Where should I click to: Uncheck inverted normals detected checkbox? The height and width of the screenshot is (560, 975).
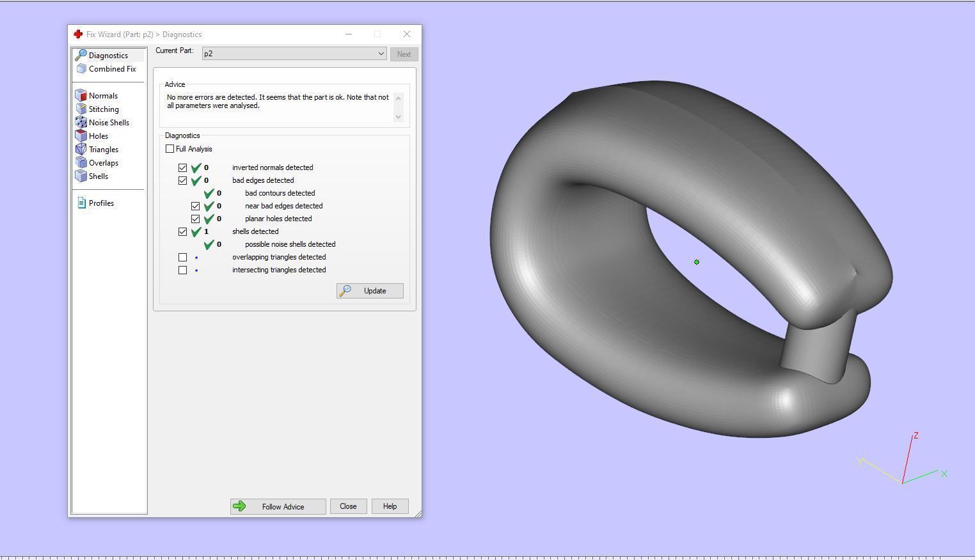(183, 167)
